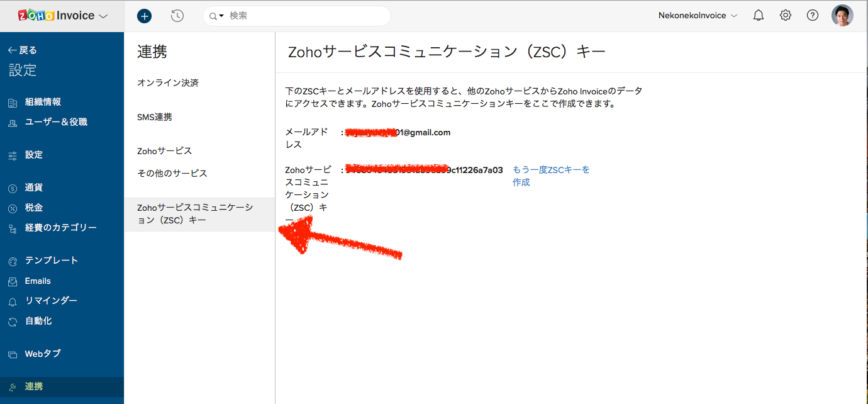This screenshot has width=868, height=404.
Task: Open the help question mark icon
Action: pos(813,16)
